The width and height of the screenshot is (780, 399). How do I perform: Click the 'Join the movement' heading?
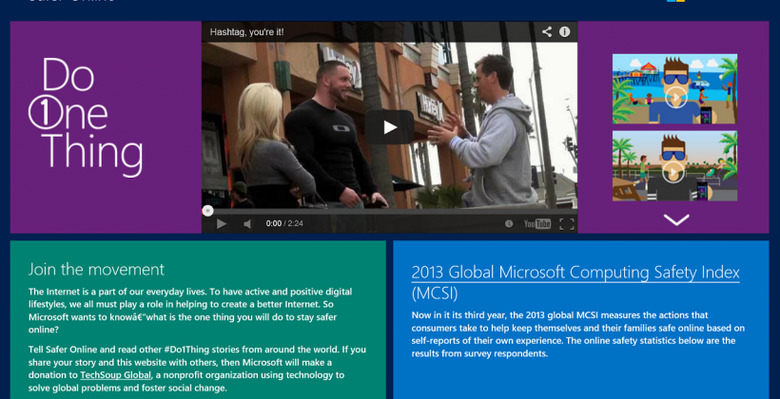point(97,270)
